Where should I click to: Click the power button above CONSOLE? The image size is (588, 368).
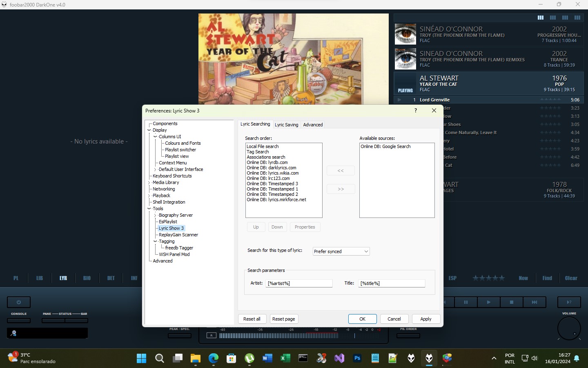coord(18,302)
